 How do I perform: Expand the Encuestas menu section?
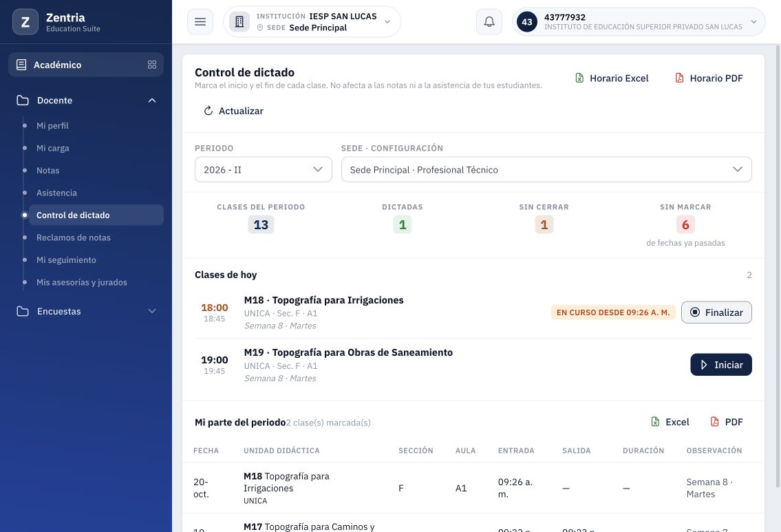tap(152, 311)
